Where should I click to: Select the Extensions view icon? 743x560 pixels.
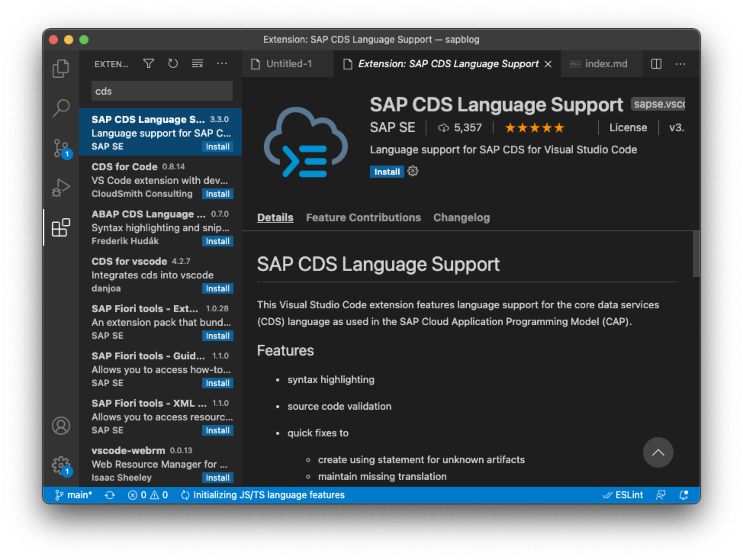tap(61, 227)
